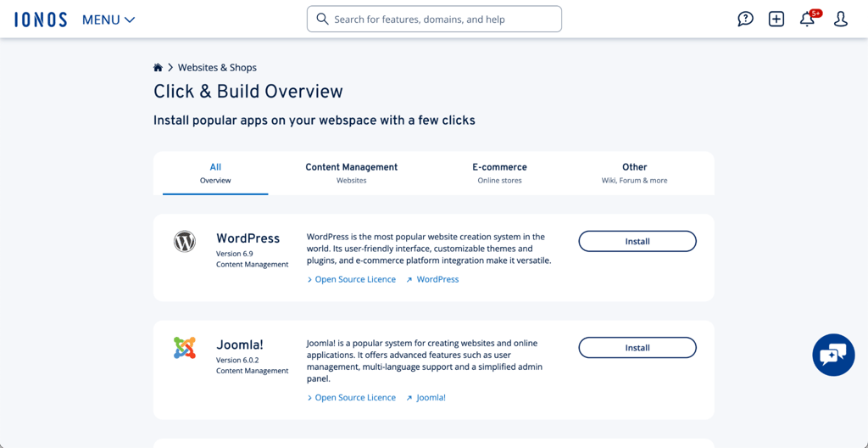Open the floating AI chat assistant button
The image size is (868, 448).
tap(834, 355)
